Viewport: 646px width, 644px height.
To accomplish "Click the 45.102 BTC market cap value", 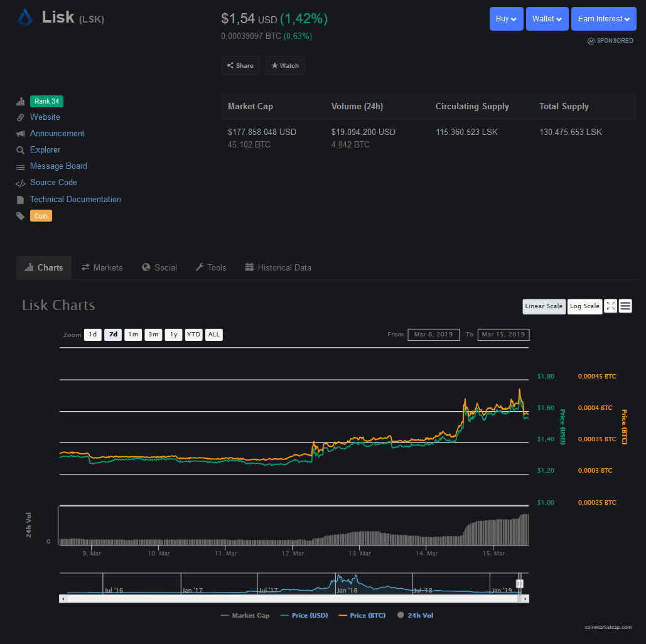I will (x=249, y=144).
